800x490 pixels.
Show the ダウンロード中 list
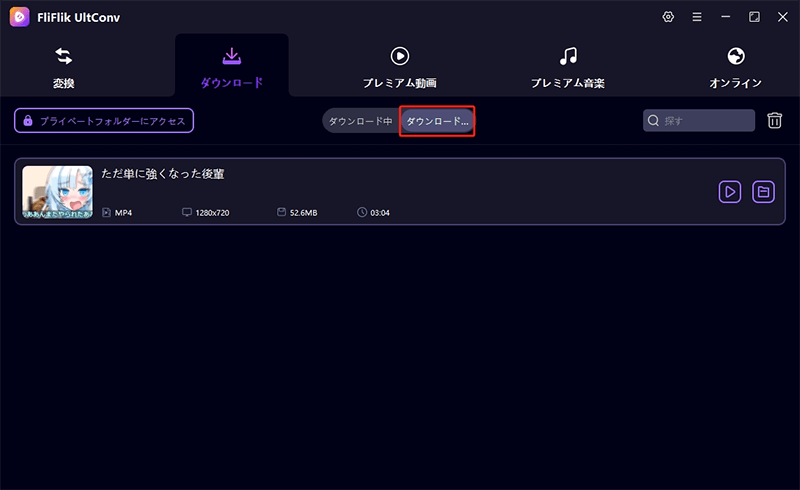click(x=360, y=121)
